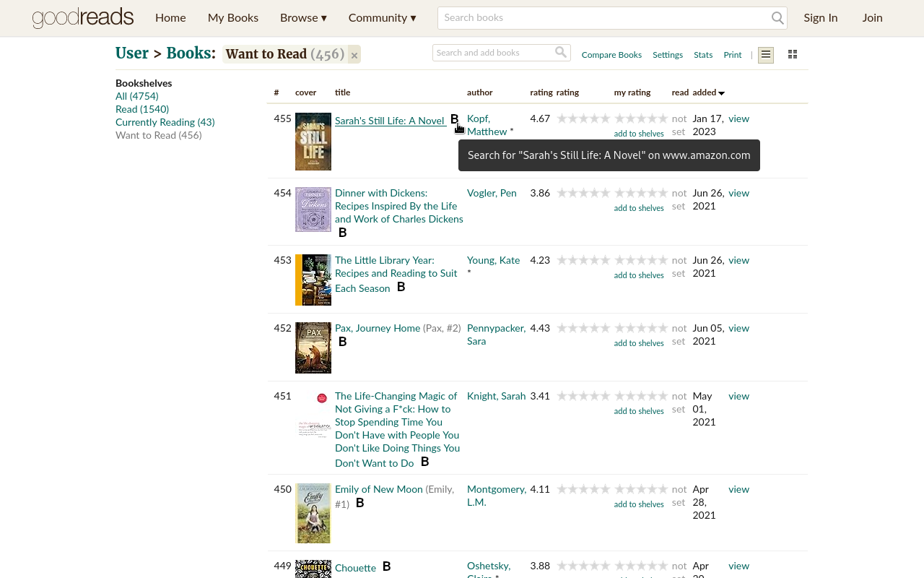
Task: Open the Browse dropdown menu
Action: 303,17
